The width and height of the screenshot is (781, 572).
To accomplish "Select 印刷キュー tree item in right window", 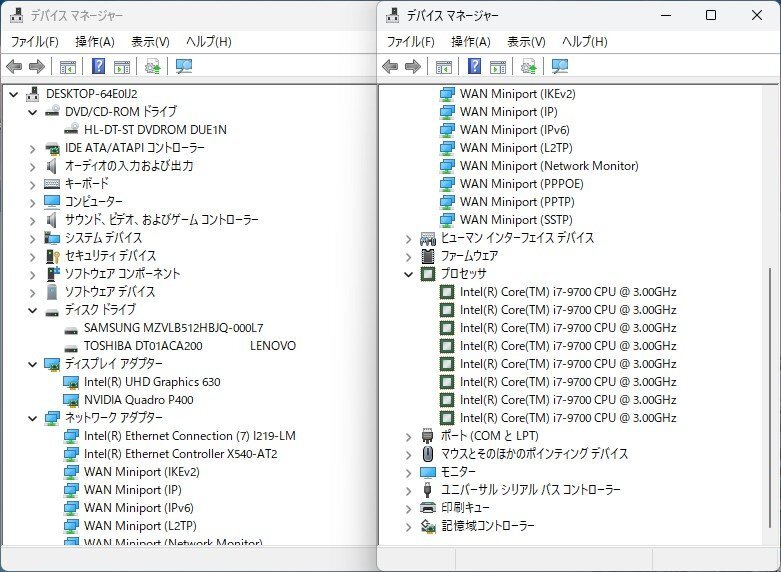I will tap(465, 507).
